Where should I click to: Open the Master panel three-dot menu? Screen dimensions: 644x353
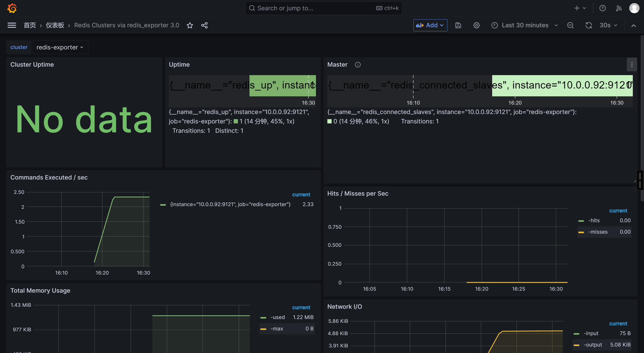pos(631,65)
